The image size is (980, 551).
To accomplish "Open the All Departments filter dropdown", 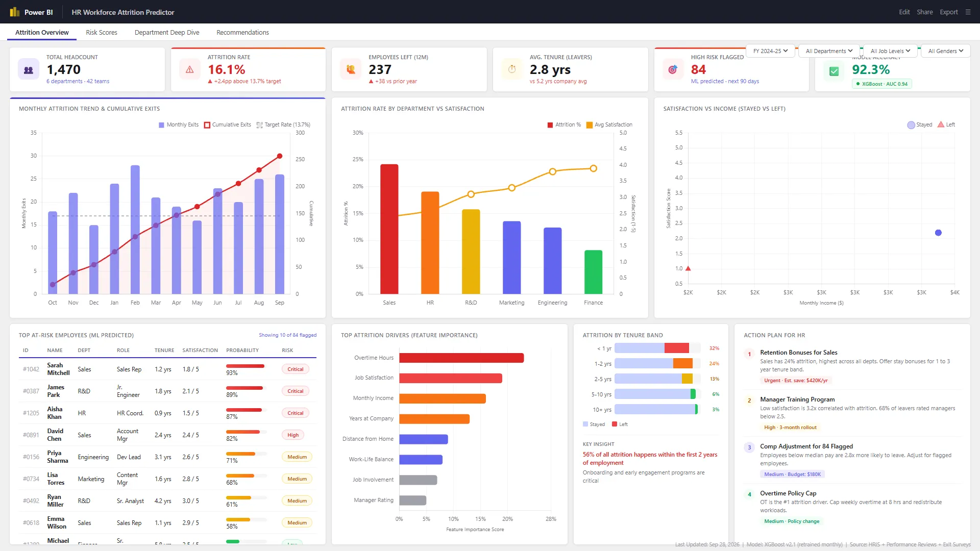I will point(829,51).
